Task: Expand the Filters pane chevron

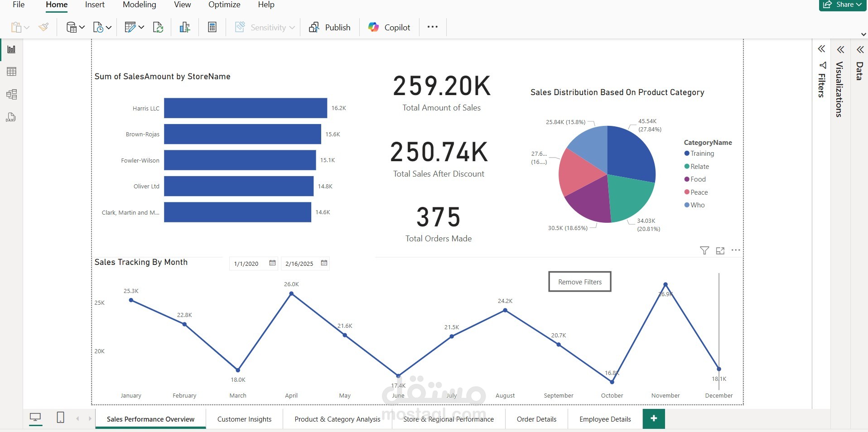Action: pyautogui.click(x=822, y=49)
